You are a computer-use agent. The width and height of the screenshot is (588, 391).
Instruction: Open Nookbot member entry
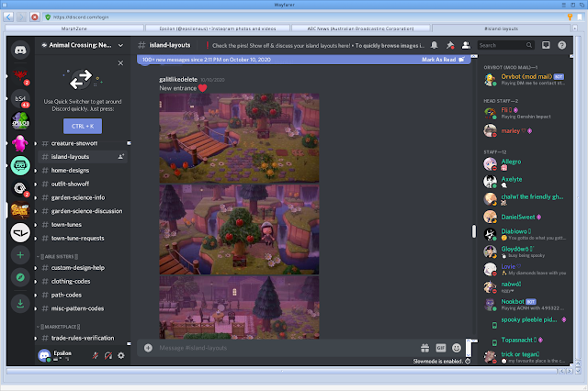click(525, 305)
